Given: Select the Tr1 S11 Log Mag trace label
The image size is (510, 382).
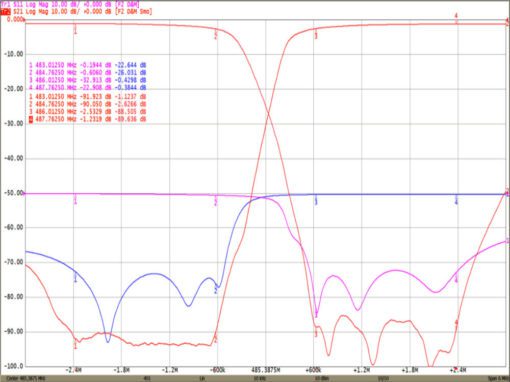Looking at the screenshot, I should (x=70, y=4).
